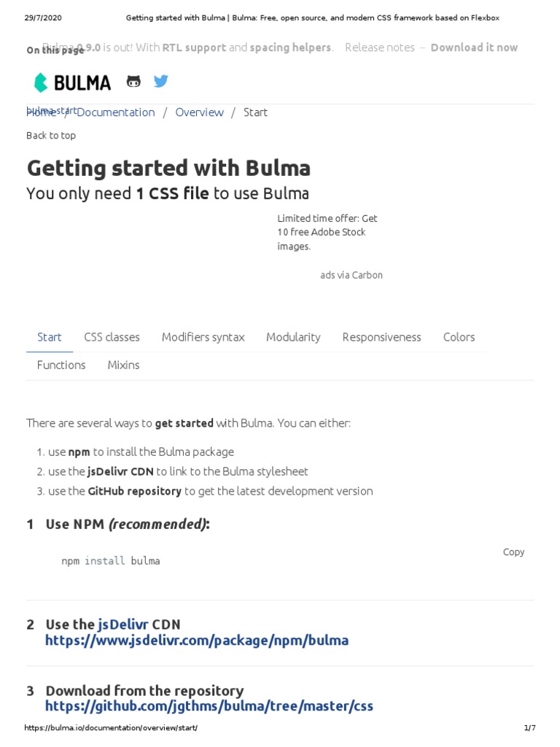Click the Download it now link

click(474, 47)
